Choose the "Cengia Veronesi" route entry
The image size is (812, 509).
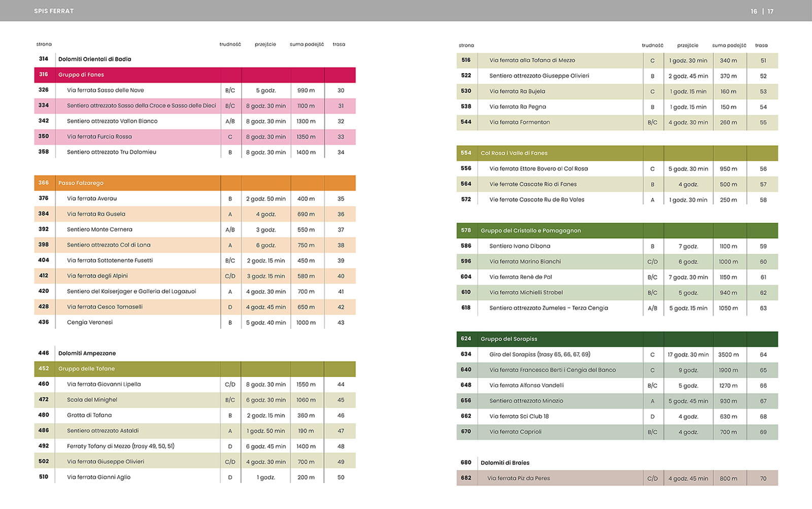(x=90, y=322)
